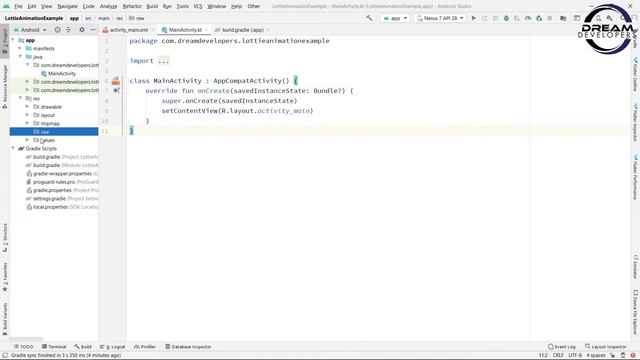Viewport: 640px width, 360px height.
Task: Open the Database Inspector tool window
Action: [x=188, y=347]
